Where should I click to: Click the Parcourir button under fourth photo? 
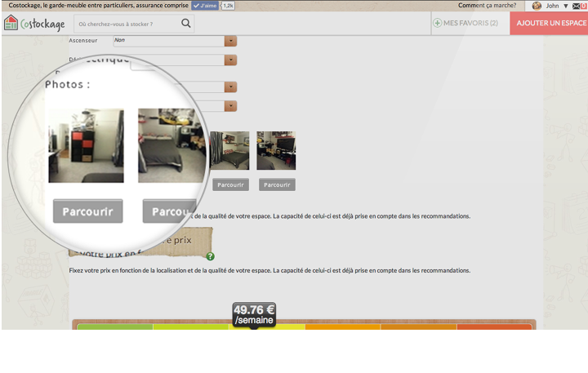277,184
